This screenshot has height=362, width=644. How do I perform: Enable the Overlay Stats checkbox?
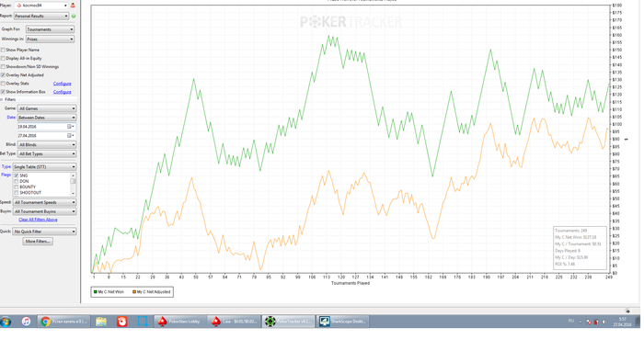4,84
